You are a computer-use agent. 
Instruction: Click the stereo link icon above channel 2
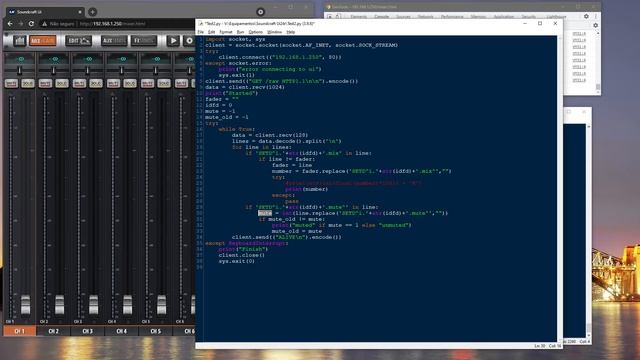(x=54, y=59)
